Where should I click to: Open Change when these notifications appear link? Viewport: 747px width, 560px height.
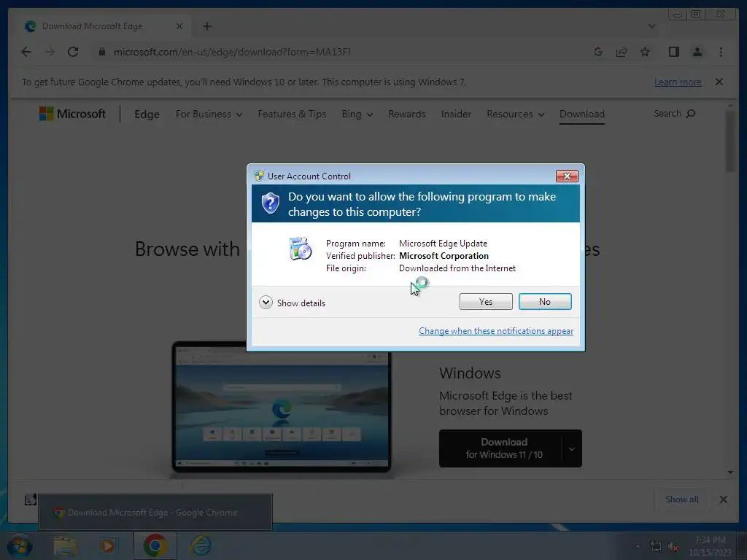496,331
